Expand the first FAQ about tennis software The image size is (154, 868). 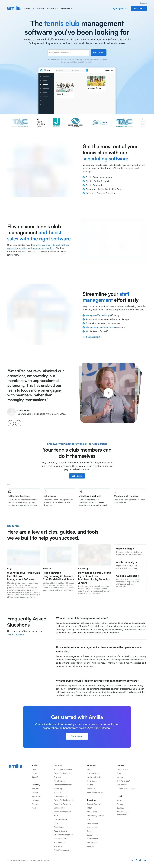82,618
